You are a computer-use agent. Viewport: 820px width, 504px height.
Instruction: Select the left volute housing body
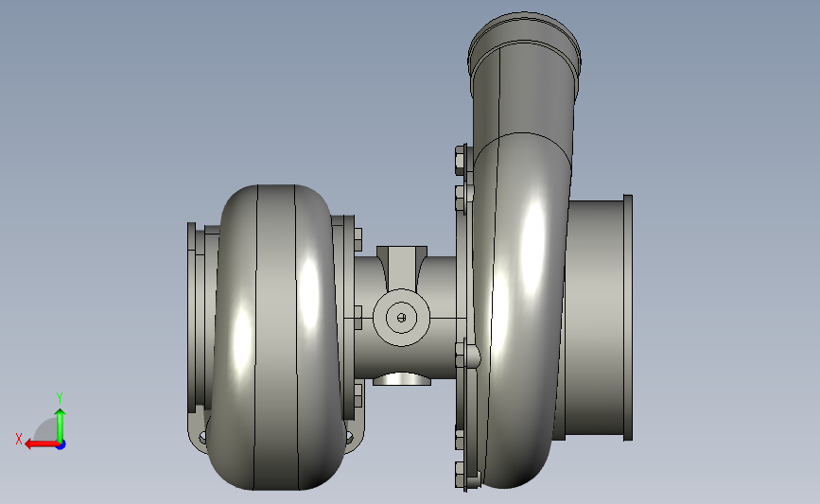(x=276, y=338)
